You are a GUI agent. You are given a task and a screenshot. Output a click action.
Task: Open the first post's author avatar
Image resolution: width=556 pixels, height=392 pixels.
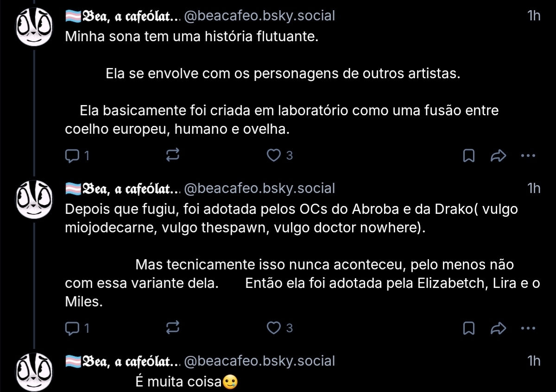[33, 28]
